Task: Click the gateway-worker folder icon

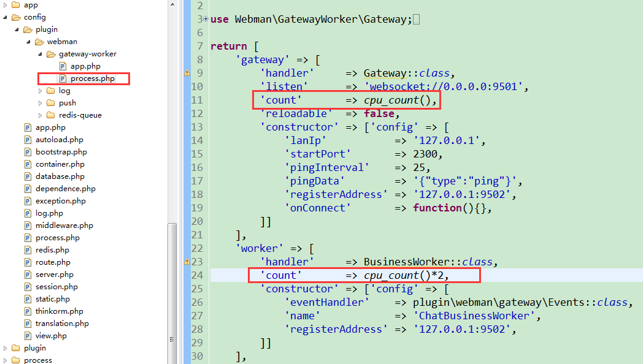Action: [x=51, y=54]
